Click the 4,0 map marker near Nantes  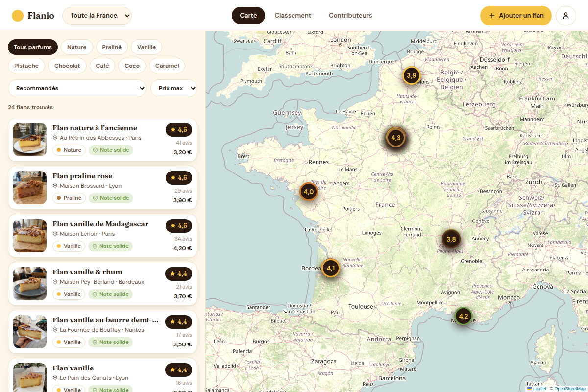(308, 192)
